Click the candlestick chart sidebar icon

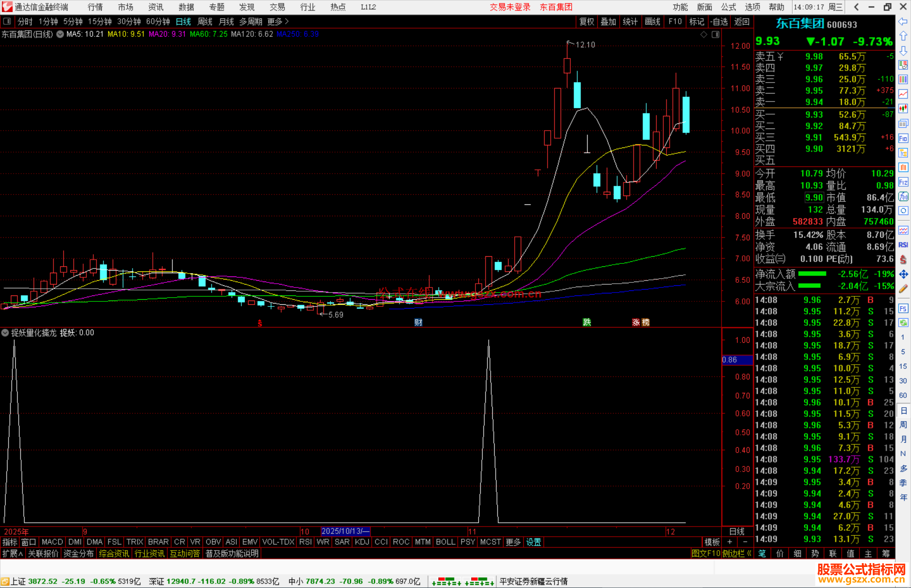click(903, 109)
